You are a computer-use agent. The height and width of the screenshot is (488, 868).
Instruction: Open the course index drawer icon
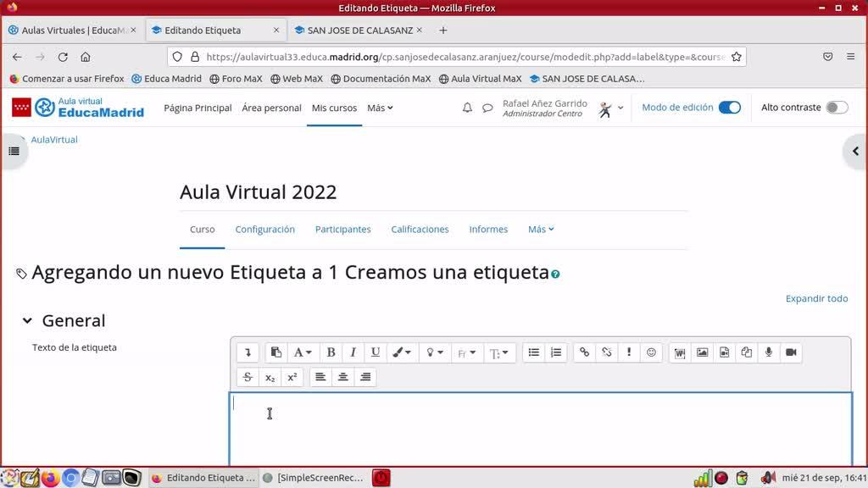14,151
